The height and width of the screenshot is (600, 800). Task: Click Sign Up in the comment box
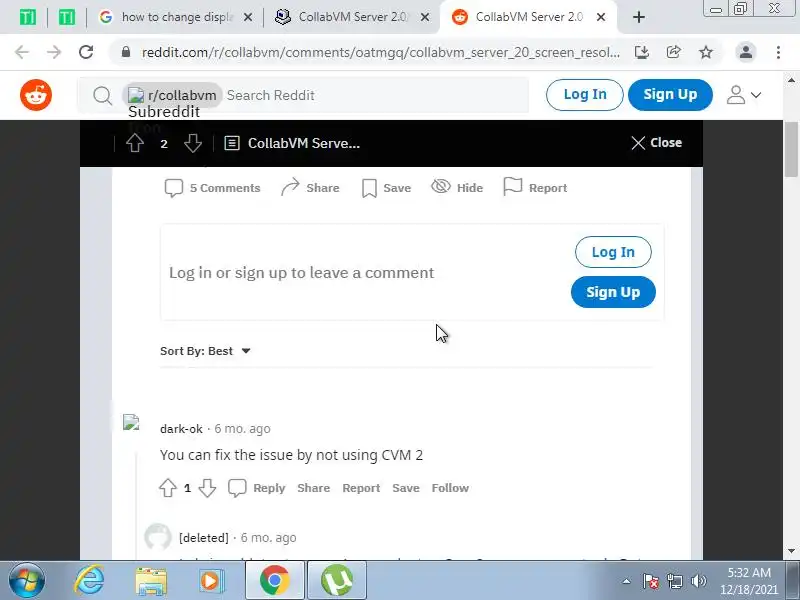(613, 292)
